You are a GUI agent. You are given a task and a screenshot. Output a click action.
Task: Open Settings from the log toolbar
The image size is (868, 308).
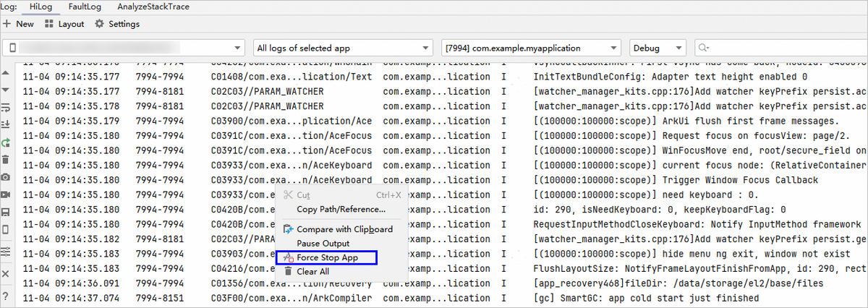click(x=117, y=24)
